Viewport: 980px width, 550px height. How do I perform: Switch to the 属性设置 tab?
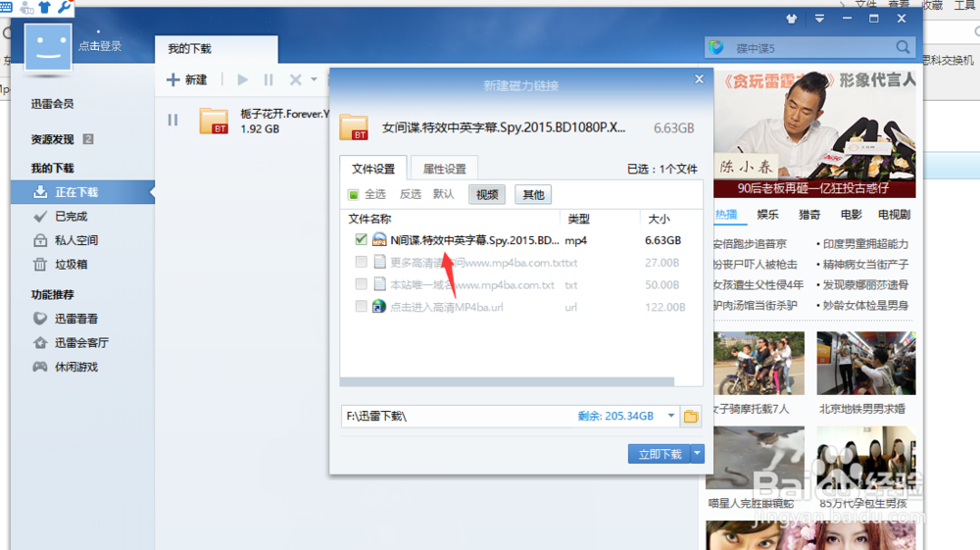(444, 169)
